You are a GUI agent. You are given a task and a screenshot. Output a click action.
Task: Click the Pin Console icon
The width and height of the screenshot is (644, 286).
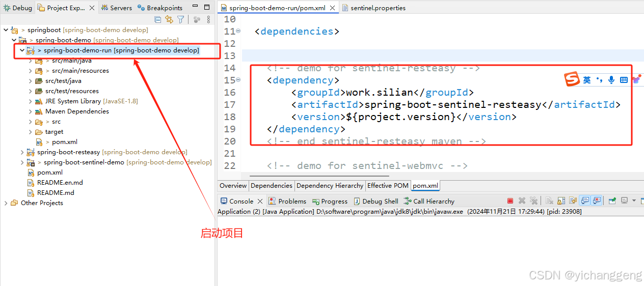[x=612, y=201]
